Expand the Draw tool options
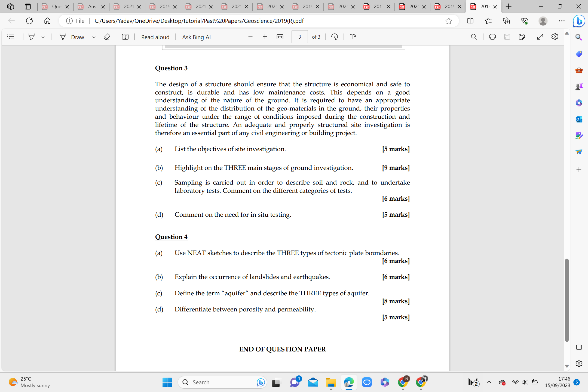Image resolution: width=588 pixels, height=392 pixels. click(x=94, y=37)
